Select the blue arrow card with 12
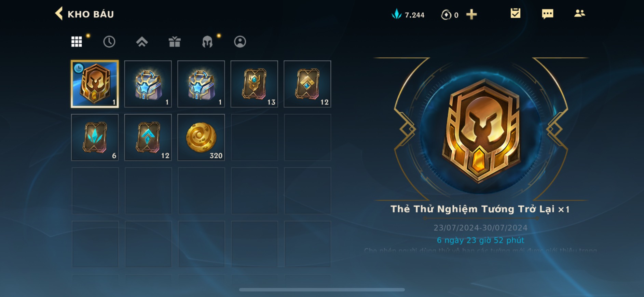This screenshot has height=297, width=644. (148, 137)
